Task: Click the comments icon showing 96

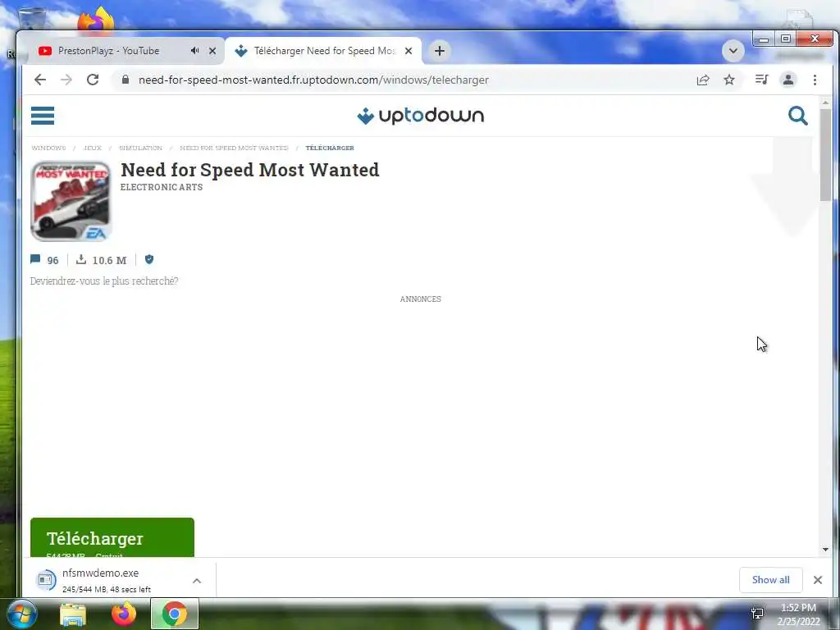Action: pyautogui.click(x=35, y=259)
